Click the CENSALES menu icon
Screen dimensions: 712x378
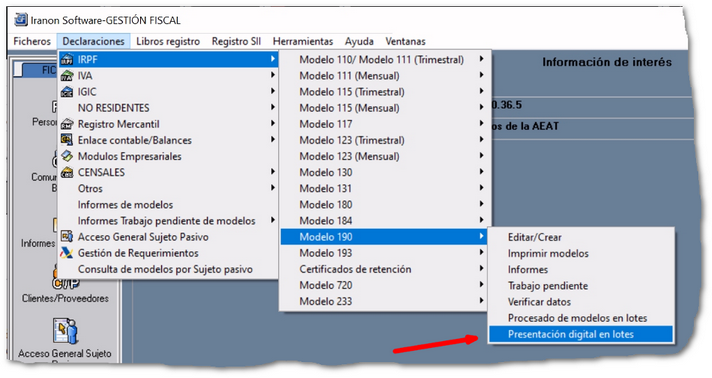(x=67, y=172)
